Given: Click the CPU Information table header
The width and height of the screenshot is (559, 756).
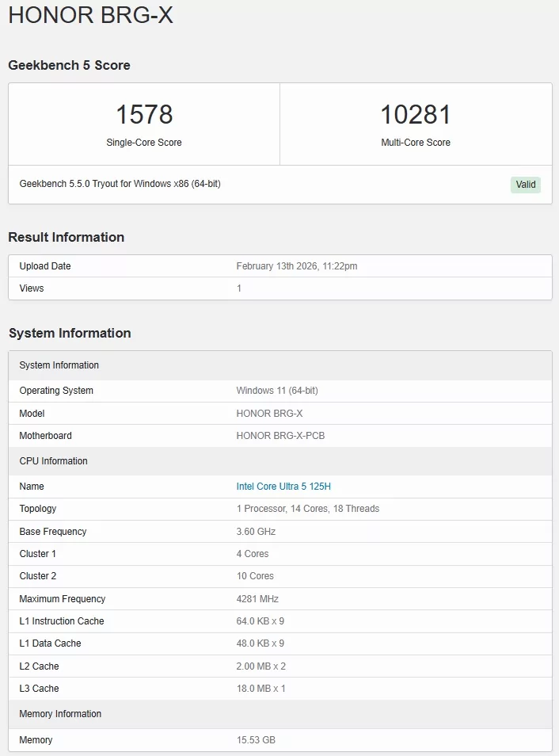Looking at the screenshot, I should tap(53, 461).
